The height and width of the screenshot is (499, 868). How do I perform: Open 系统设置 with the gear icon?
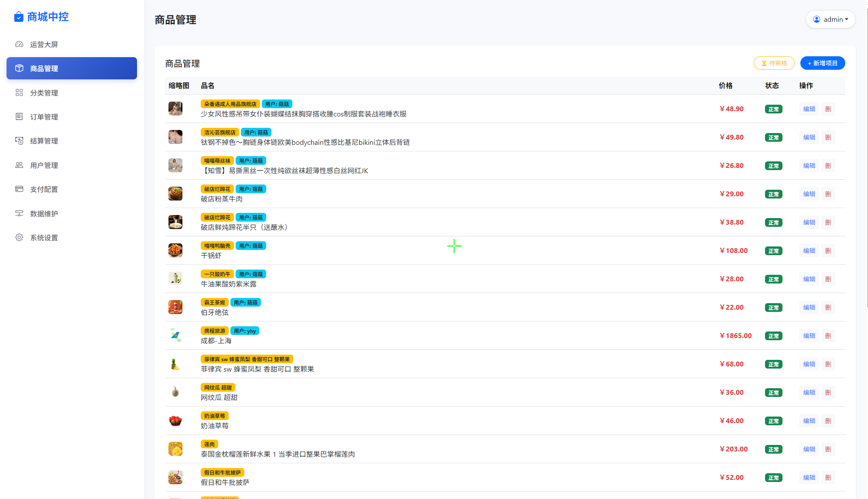click(19, 238)
